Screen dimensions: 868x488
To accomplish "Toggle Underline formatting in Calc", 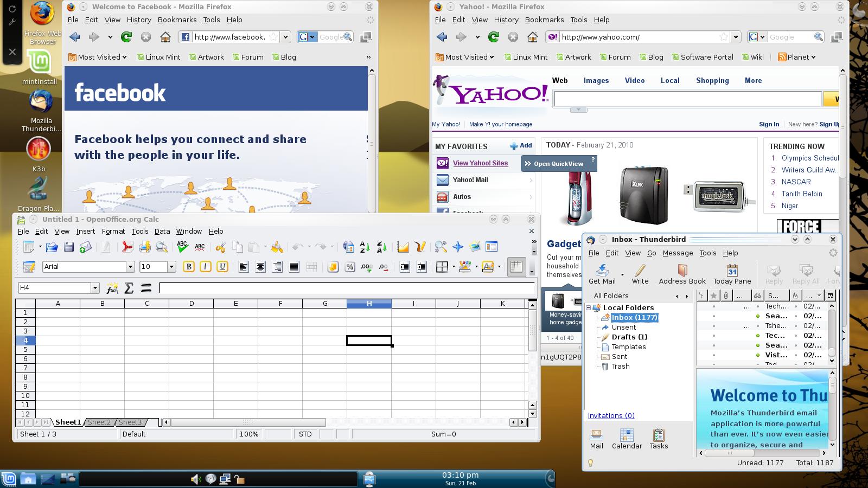I will point(222,267).
